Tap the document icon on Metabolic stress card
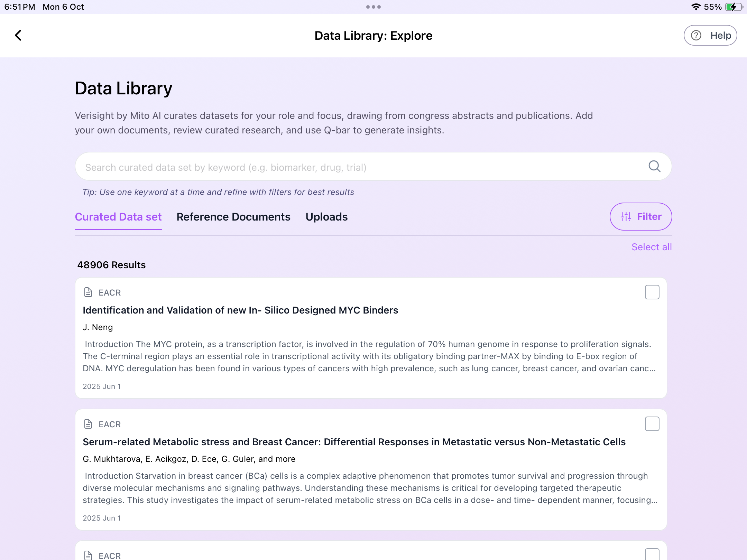This screenshot has width=747, height=560. (x=88, y=424)
